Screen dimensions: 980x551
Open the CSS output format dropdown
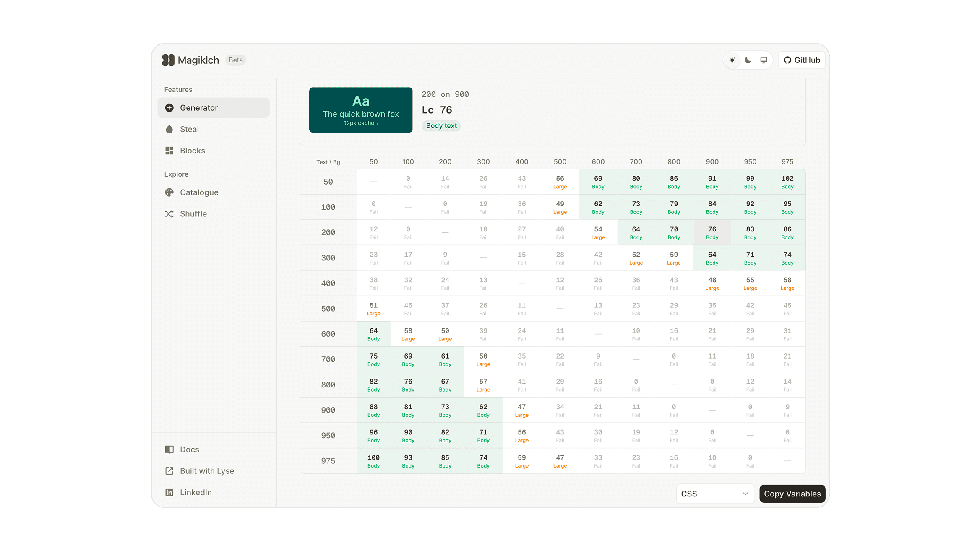(715, 494)
